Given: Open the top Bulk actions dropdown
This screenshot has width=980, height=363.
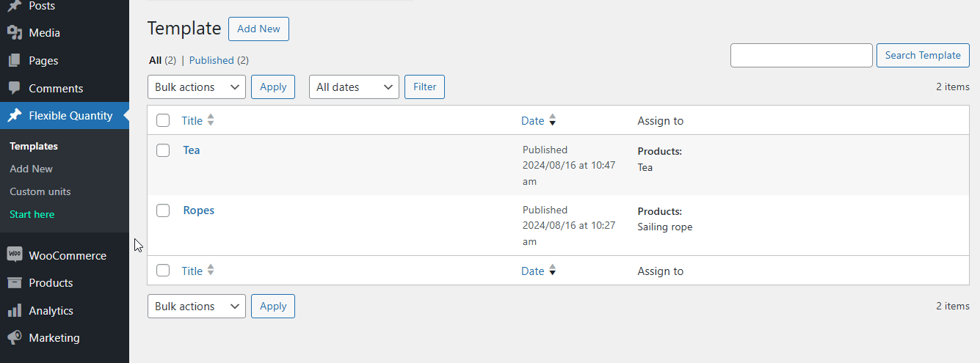Looking at the screenshot, I should point(197,87).
